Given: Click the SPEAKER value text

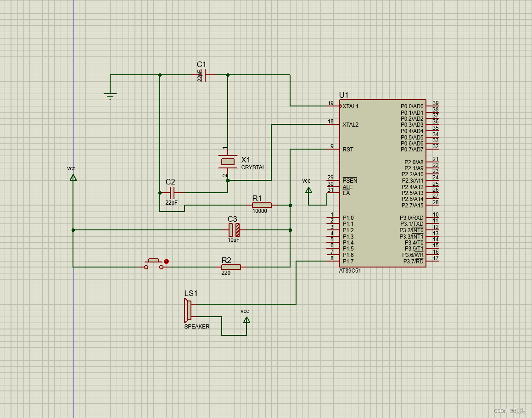Looking at the screenshot, I should (x=197, y=326).
